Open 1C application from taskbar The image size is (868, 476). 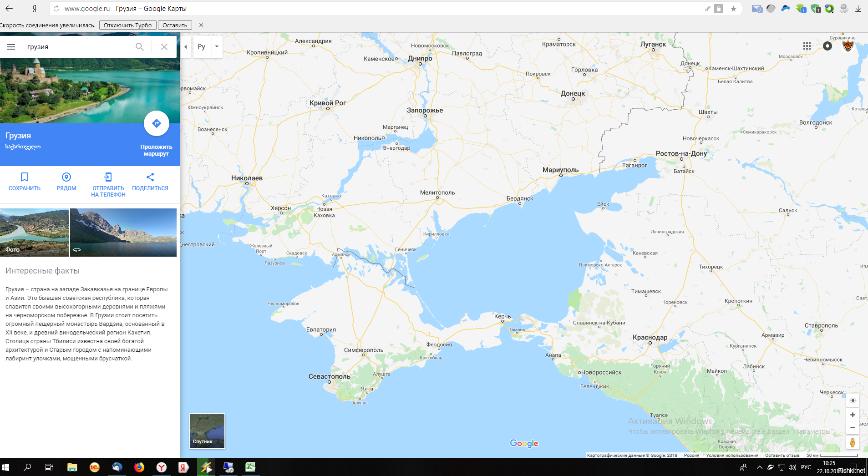[94, 467]
